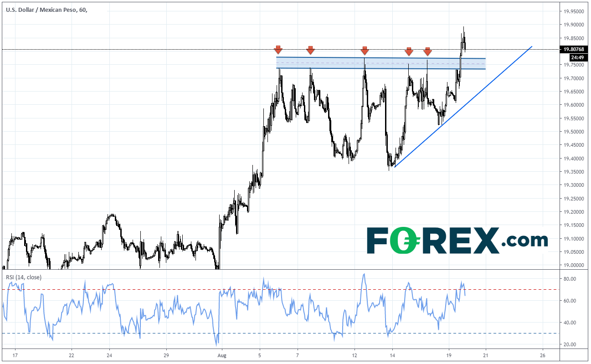Click the date label 22 on time axis

(72, 355)
